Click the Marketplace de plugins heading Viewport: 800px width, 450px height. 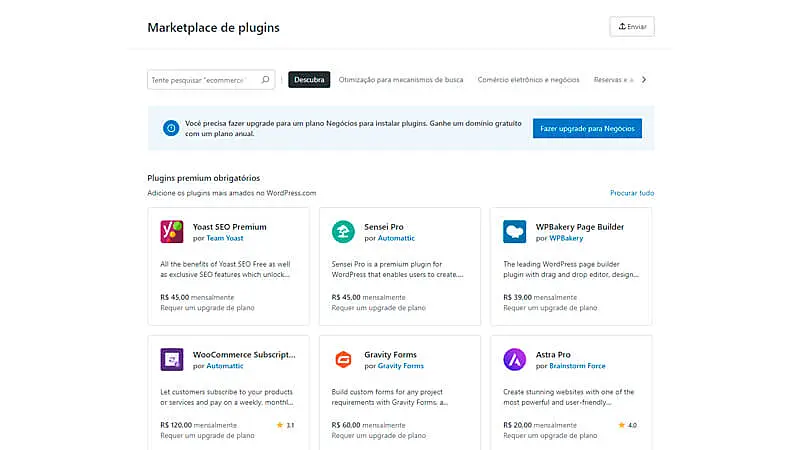coord(213,28)
